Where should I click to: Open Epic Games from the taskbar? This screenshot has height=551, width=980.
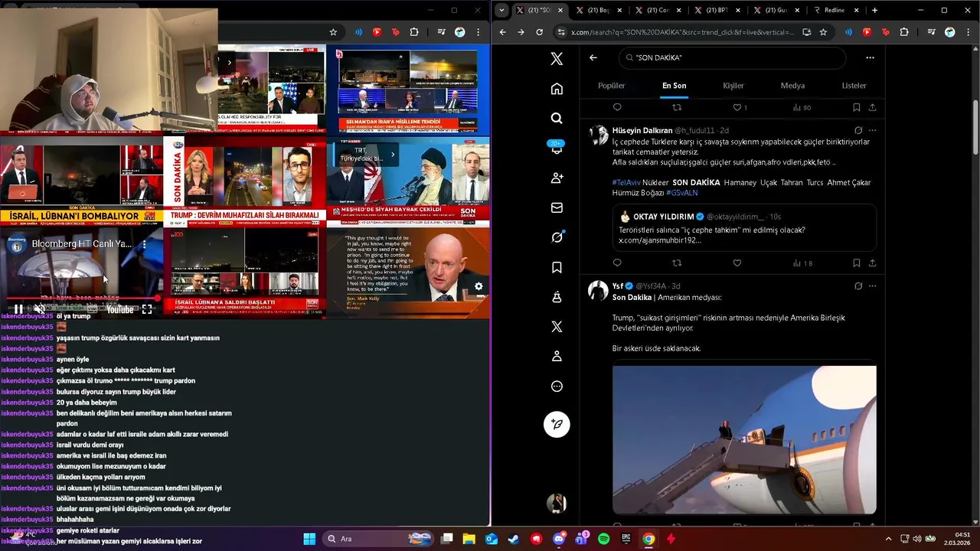(626, 539)
